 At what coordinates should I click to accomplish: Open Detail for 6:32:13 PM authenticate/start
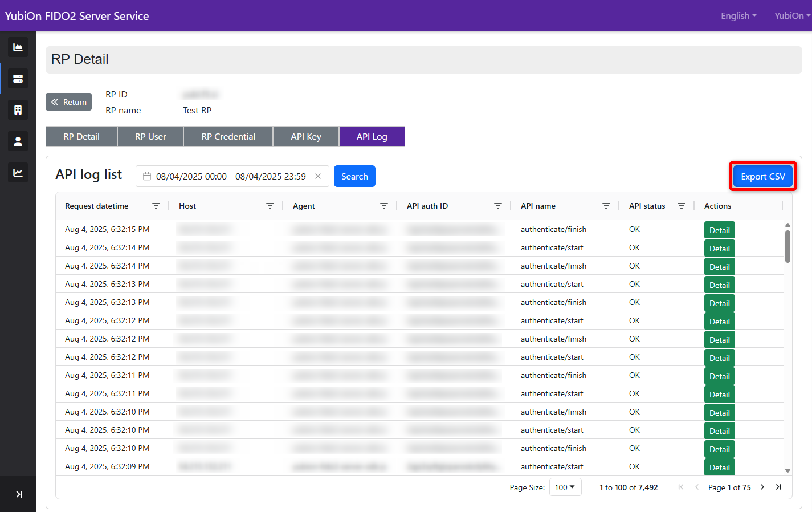(x=720, y=285)
